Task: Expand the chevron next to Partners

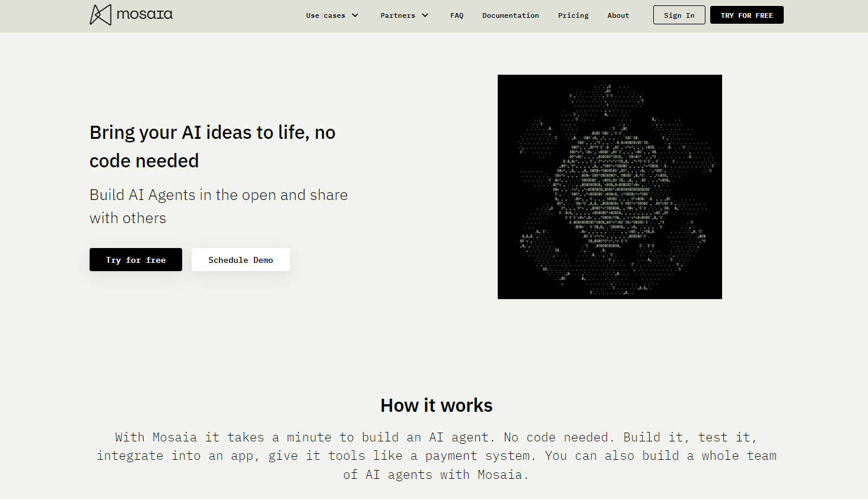Action: (425, 15)
